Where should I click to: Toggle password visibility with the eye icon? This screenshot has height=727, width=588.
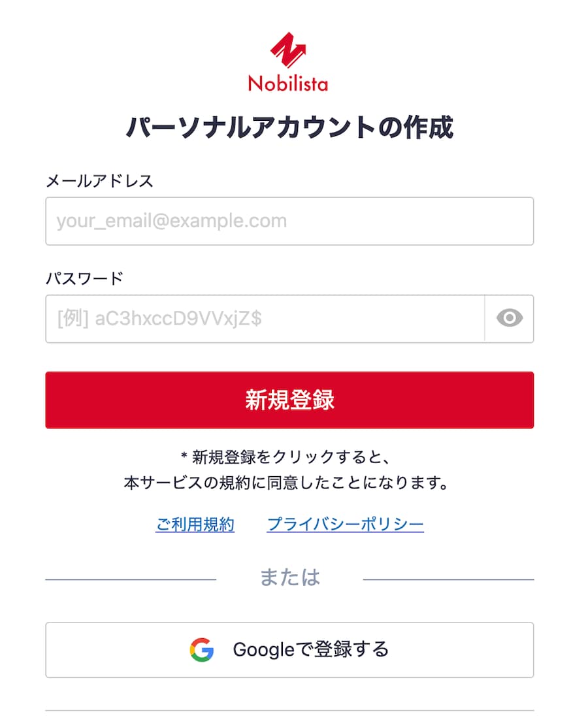(x=510, y=318)
